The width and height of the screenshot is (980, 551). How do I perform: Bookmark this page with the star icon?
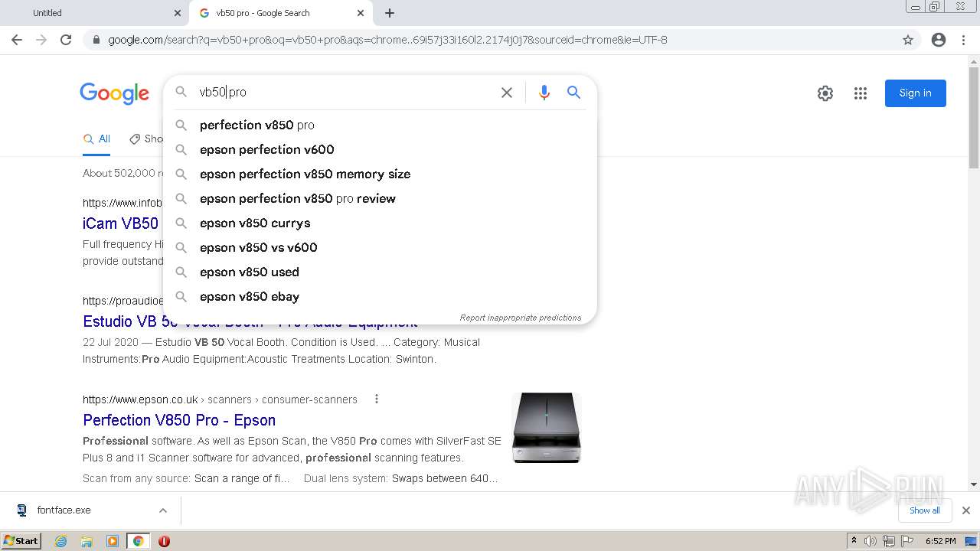[x=908, y=40]
